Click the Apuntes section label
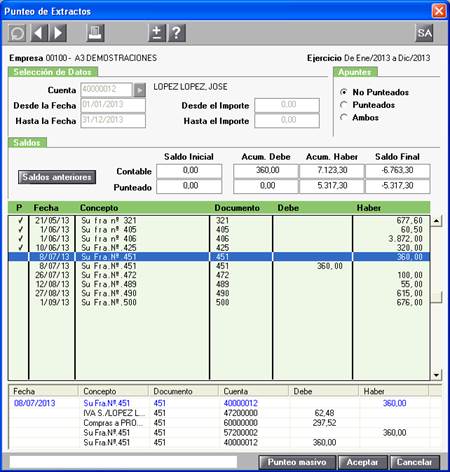This screenshot has width=450, height=472. click(355, 72)
